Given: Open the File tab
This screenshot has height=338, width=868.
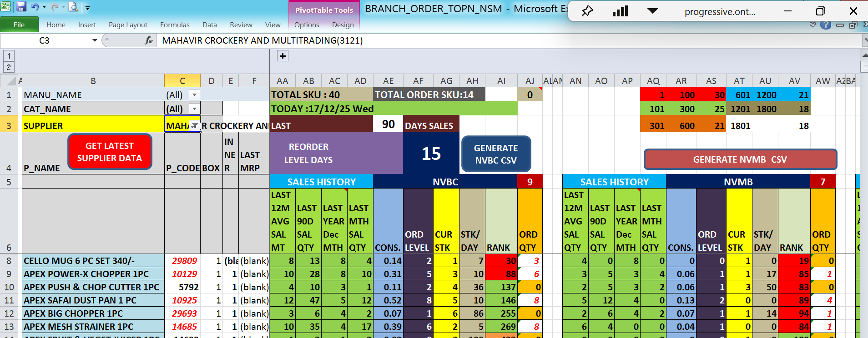Looking at the screenshot, I should click(19, 25).
